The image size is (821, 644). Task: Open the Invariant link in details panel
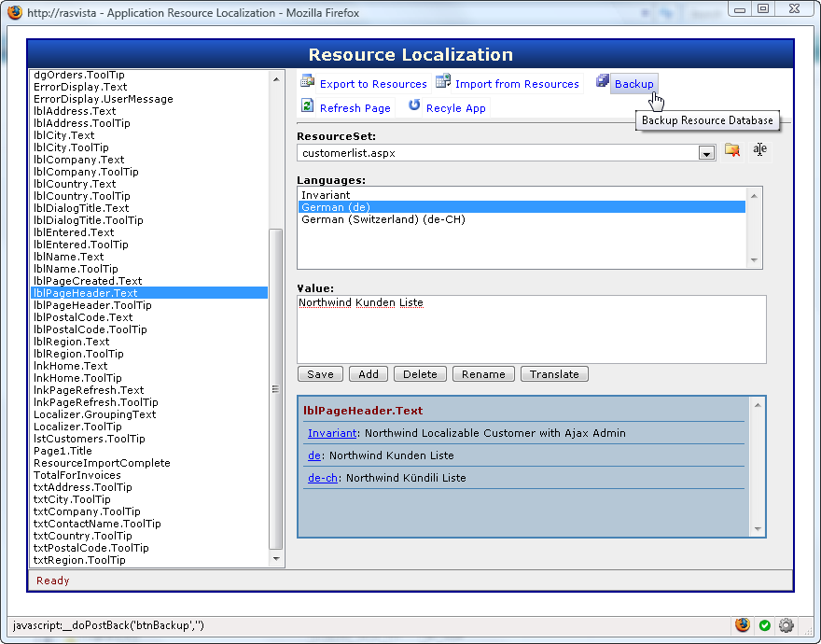pos(332,433)
